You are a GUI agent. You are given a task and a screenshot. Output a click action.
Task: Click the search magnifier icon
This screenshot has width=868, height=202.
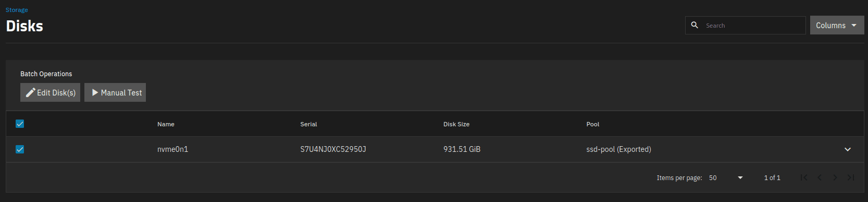[x=695, y=25]
